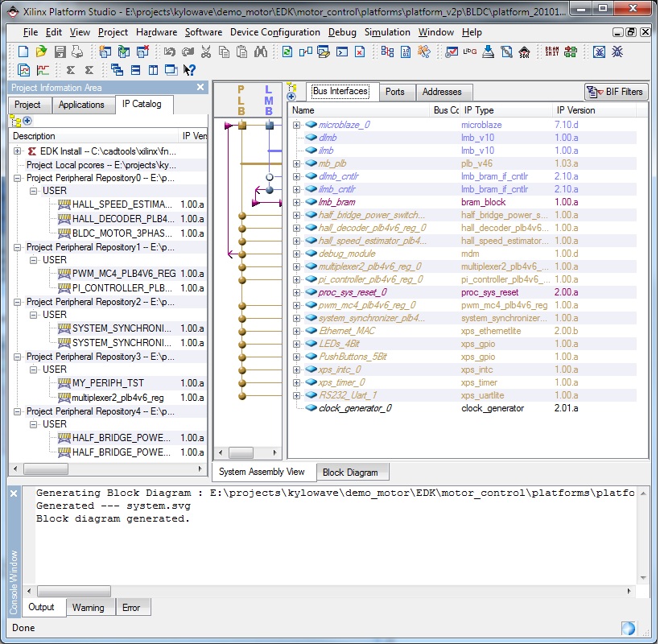Image resolution: width=660 pixels, height=644 pixels.
Task: Toggle the hollow LMB connection for dlmb_cntlr
Action: coord(269,176)
